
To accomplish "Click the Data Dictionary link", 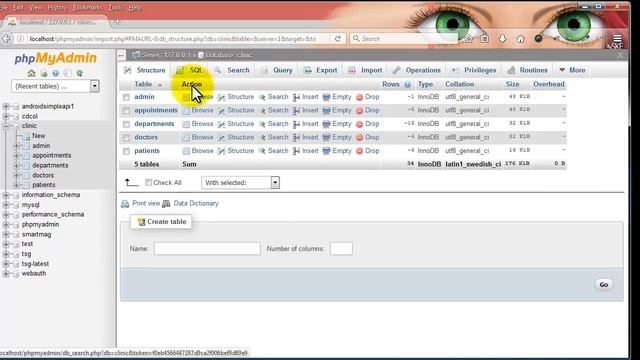I will tap(196, 203).
